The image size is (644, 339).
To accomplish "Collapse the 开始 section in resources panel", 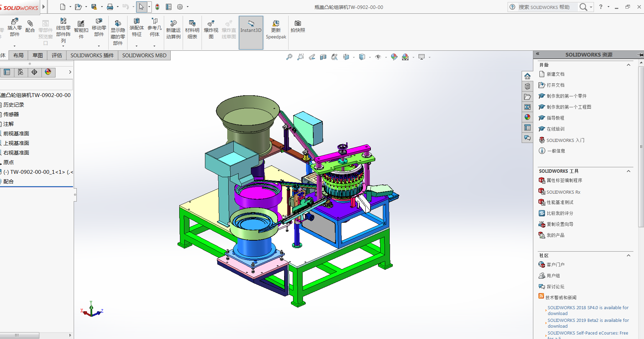I will [x=628, y=65].
